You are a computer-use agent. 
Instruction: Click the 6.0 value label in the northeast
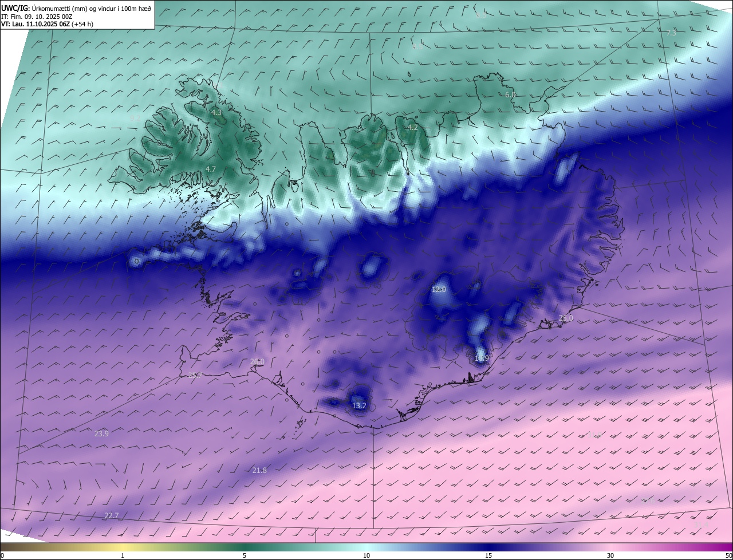coord(510,94)
